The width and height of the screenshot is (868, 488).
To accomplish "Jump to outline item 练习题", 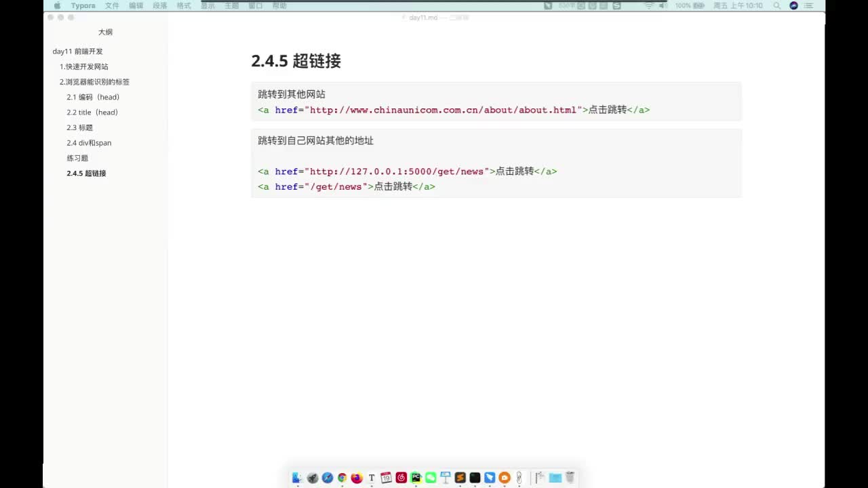I will point(77,158).
